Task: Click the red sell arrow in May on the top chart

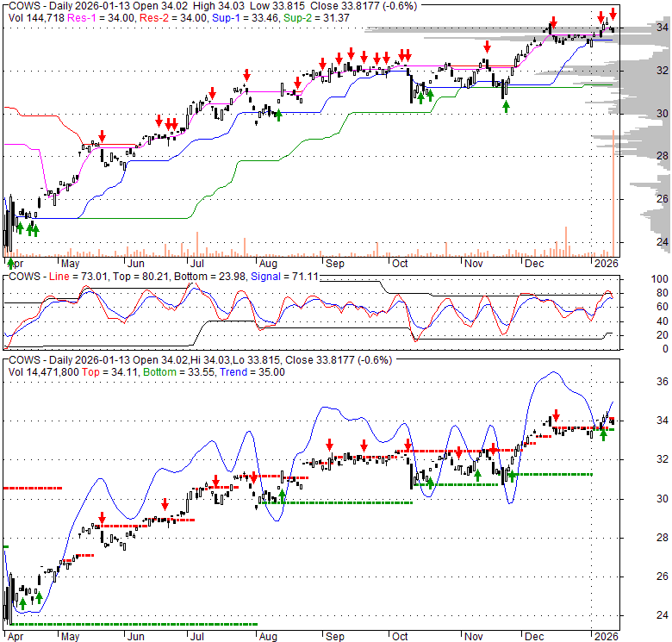Action: tap(102, 136)
